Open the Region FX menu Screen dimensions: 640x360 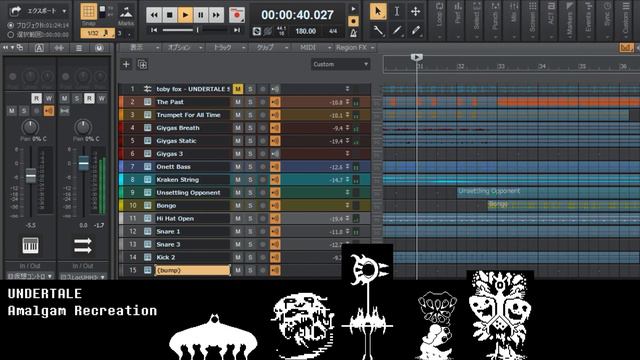[355, 48]
